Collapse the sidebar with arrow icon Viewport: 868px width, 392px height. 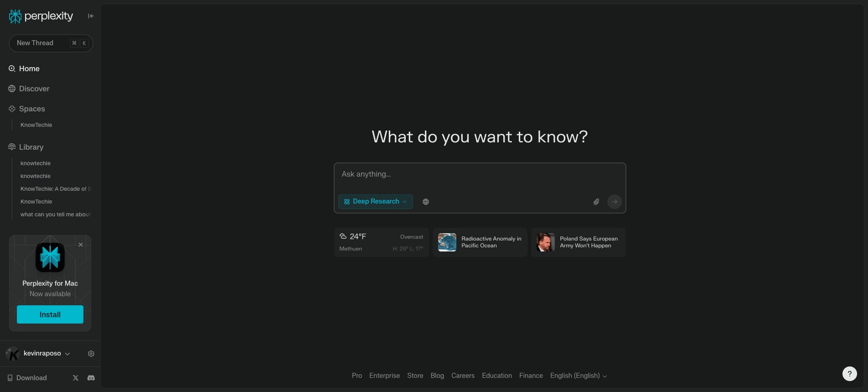pos(91,16)
